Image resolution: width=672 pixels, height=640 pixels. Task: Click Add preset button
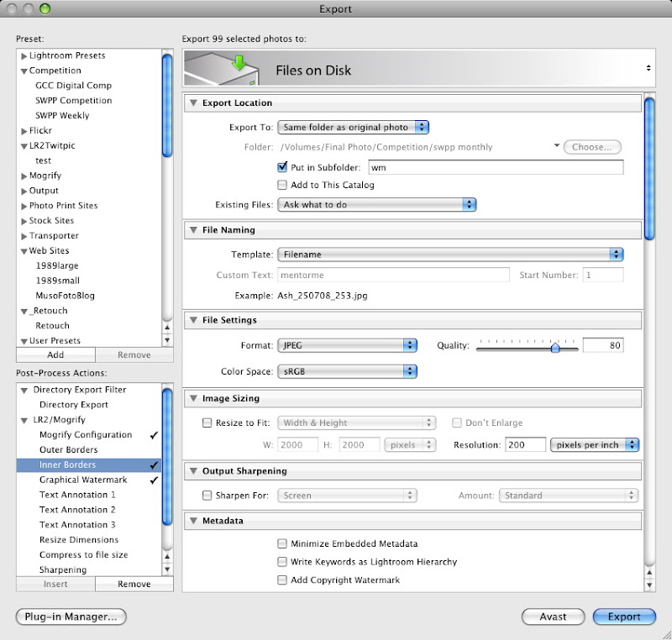point(55,355)
